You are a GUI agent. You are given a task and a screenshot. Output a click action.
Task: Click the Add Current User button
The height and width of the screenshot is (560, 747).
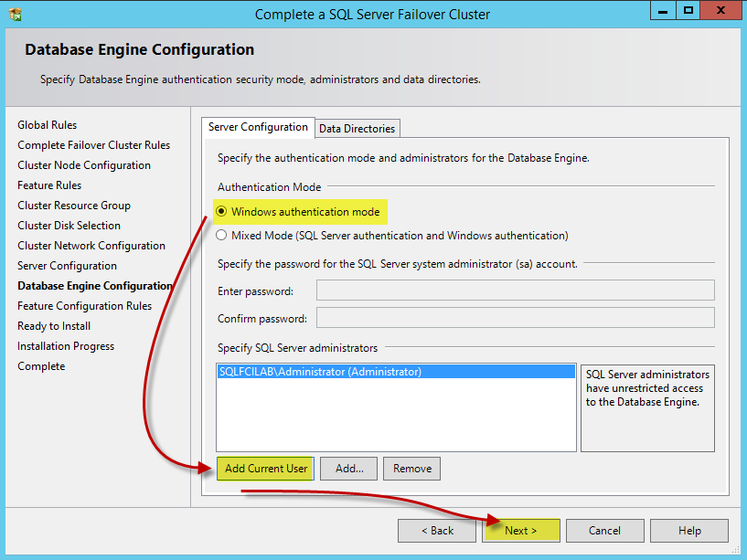266,469
